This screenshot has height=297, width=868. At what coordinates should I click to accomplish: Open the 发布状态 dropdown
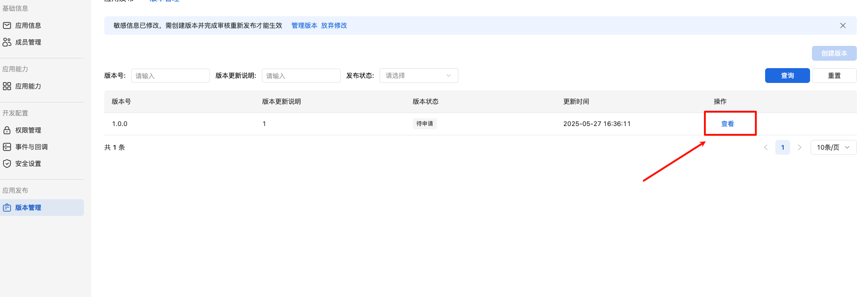418,76
